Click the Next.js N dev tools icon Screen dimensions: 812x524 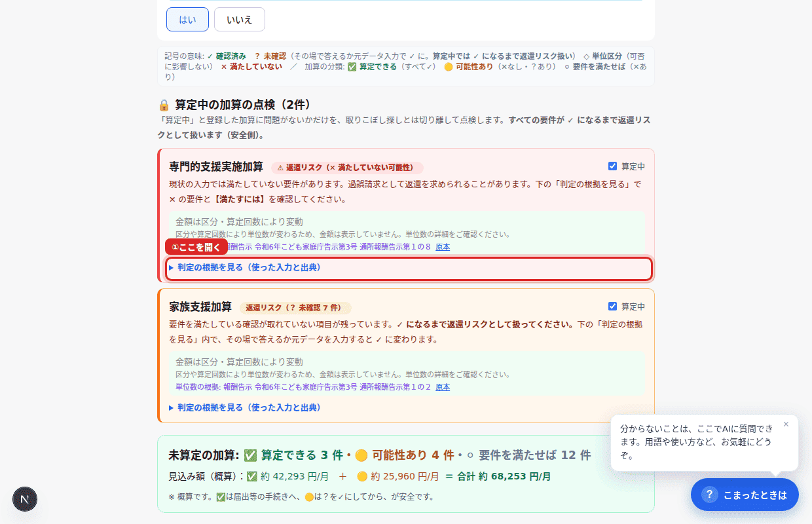(x=25, y=499)
